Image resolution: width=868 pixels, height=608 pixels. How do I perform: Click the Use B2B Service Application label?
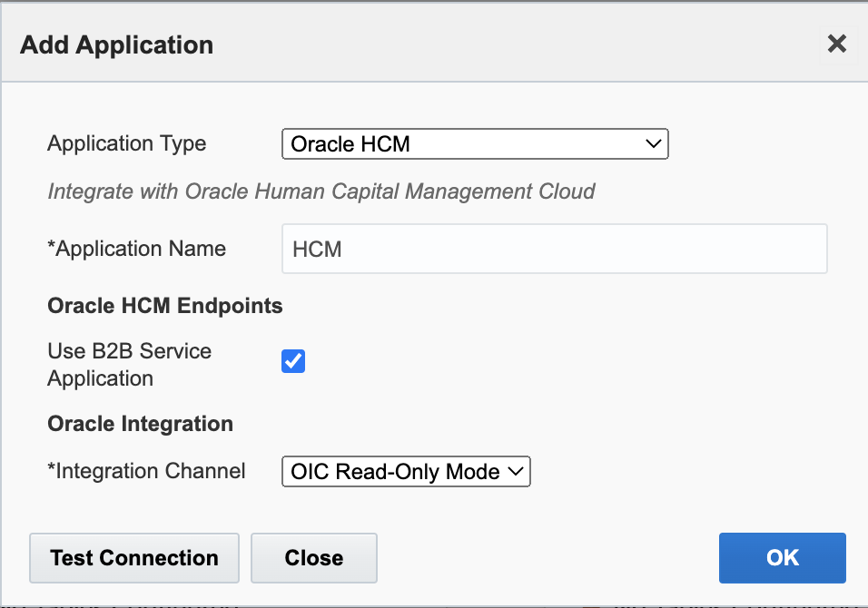[x=129, y=365]
